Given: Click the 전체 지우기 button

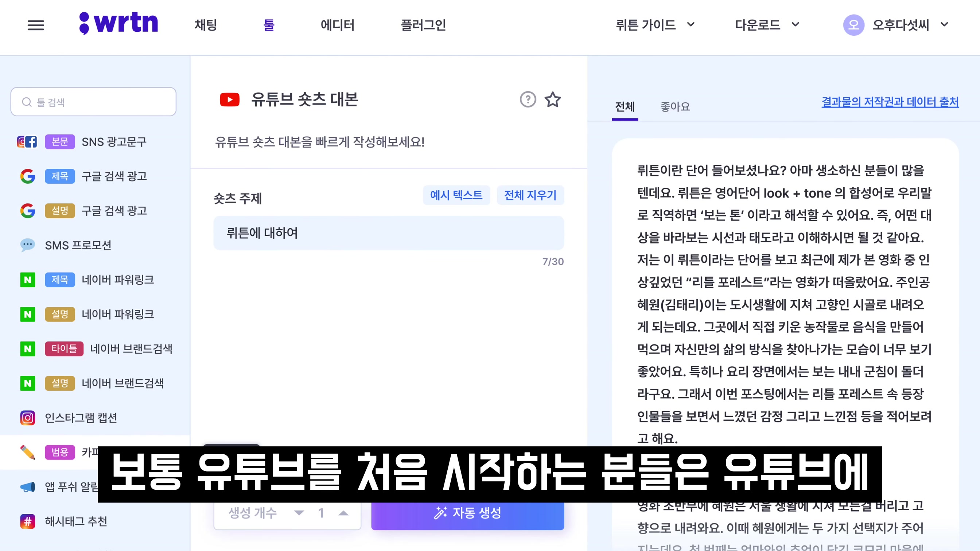Looking at the screenshot, I should point(530,195).
